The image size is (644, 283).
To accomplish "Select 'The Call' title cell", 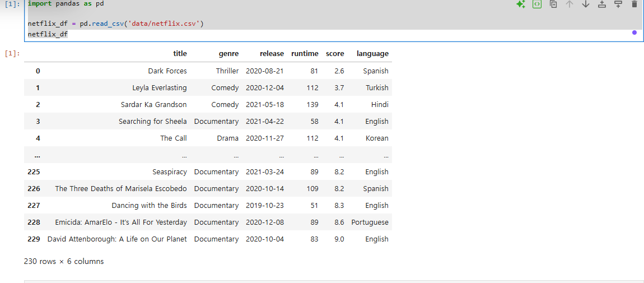I will (x=174, y=138).
